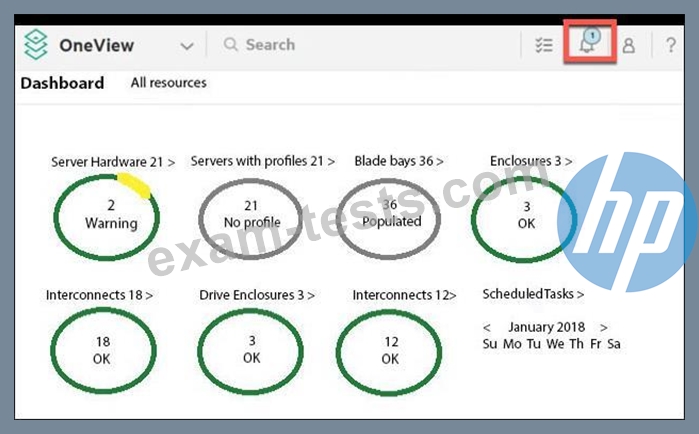Screen dimensions: 699x434
Task: Click the 21 No profile ring
Action: click(251, 218)
